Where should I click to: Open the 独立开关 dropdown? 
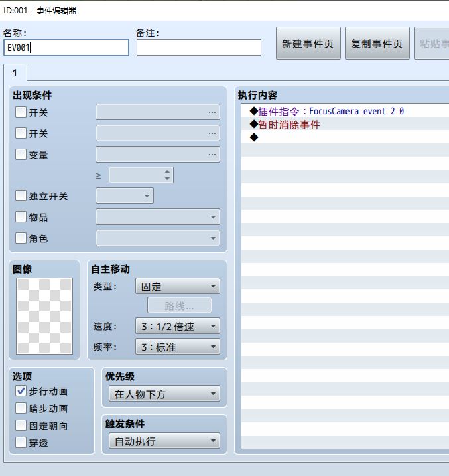pyautogui.click(x=125, y=195)
